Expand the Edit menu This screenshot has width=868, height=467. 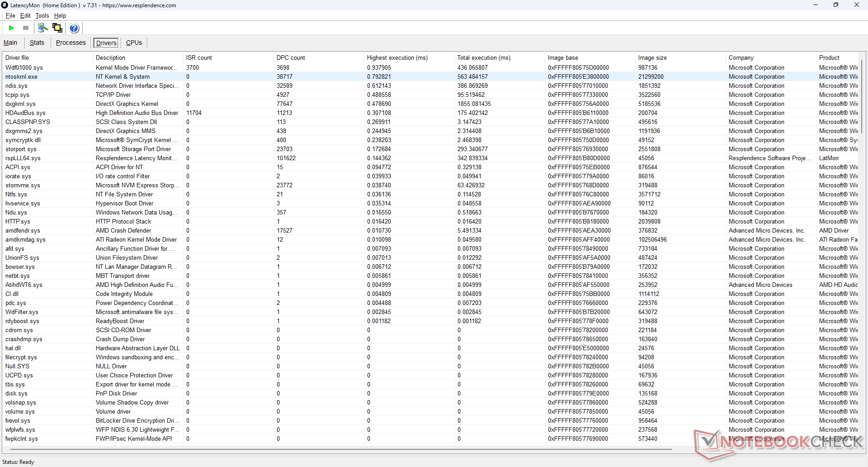point(25,15)
